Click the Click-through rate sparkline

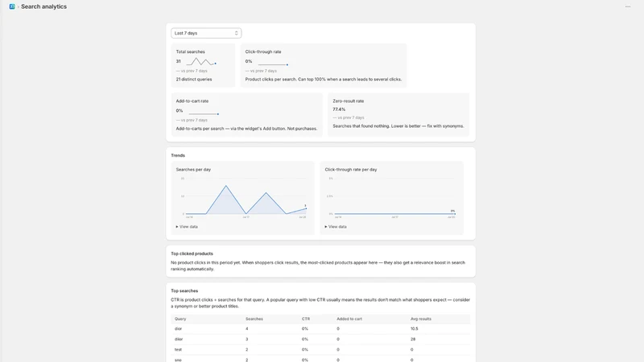pos(273,64)
